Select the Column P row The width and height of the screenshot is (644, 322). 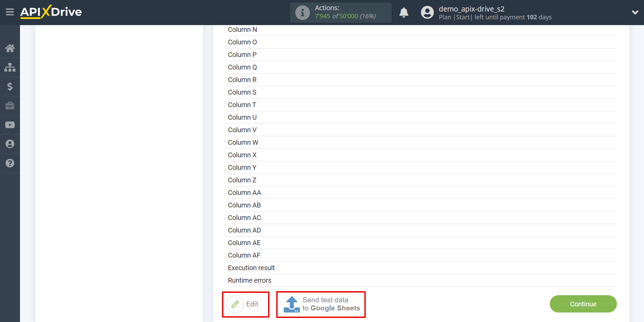[x=421, y=55]
